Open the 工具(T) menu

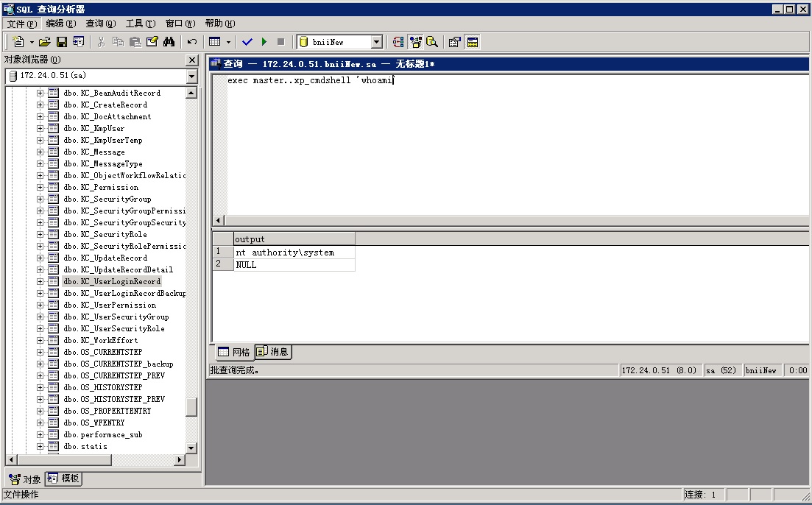(x=141, y=24)
